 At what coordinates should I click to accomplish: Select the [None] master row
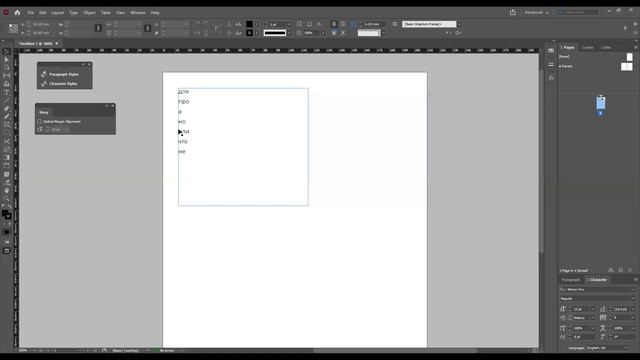click(596, 57)
